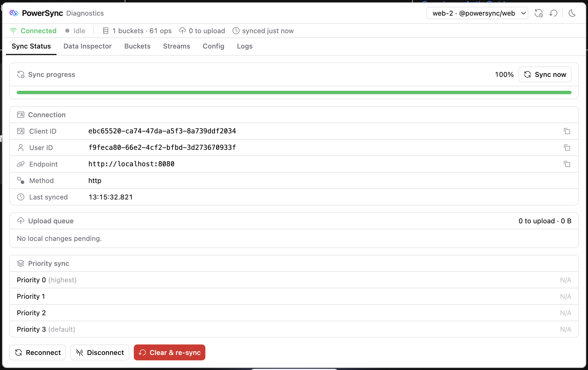Click the Reconnect button

coord(38,352)
